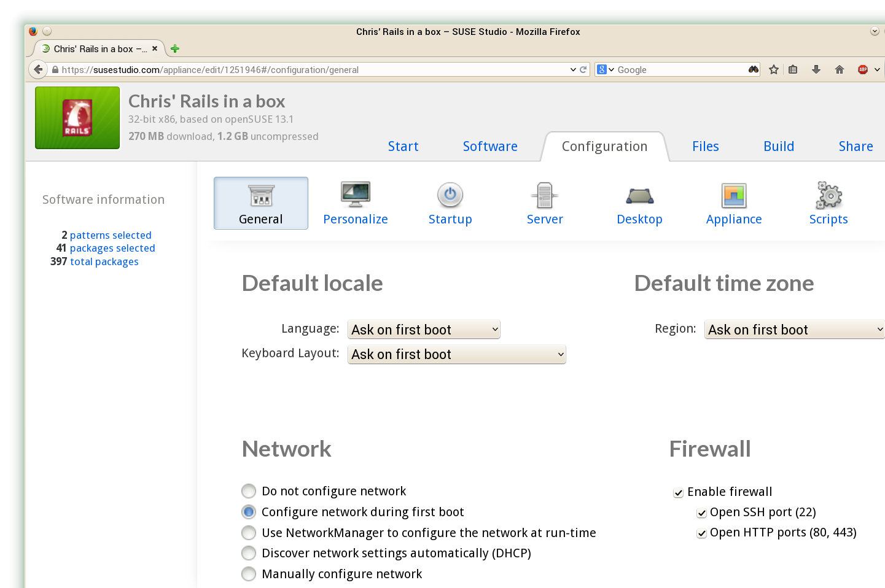Screen dimensions: 885x588
Task: Toggle Open SSH port (22) checkbox
Action: (x=701, y=513)
